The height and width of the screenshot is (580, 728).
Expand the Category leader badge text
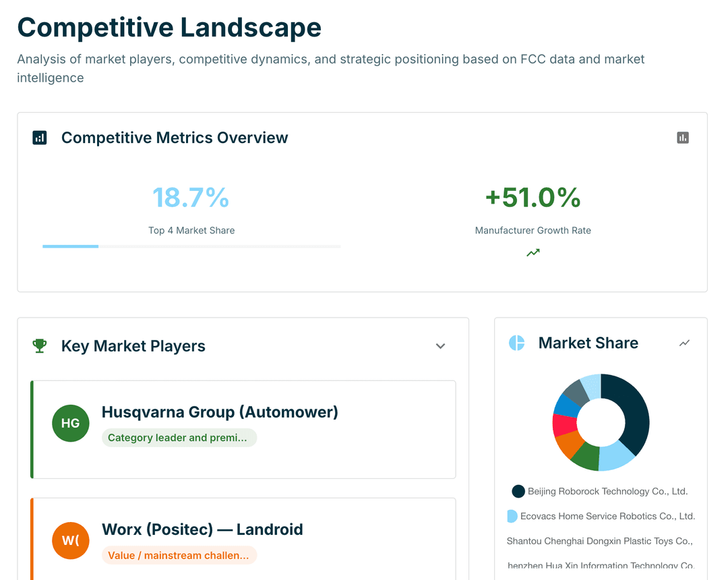179,437
